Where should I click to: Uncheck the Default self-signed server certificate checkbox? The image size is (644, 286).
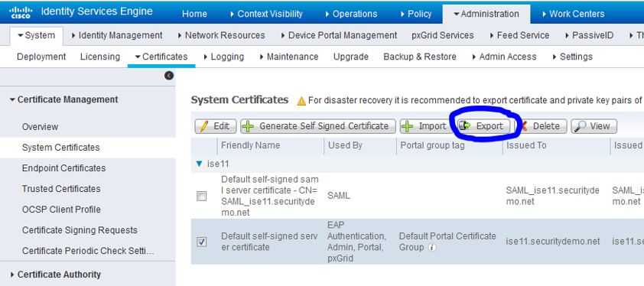201,242
